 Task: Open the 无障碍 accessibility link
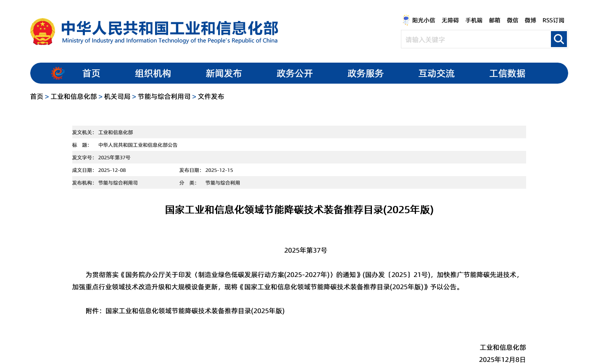450,20
